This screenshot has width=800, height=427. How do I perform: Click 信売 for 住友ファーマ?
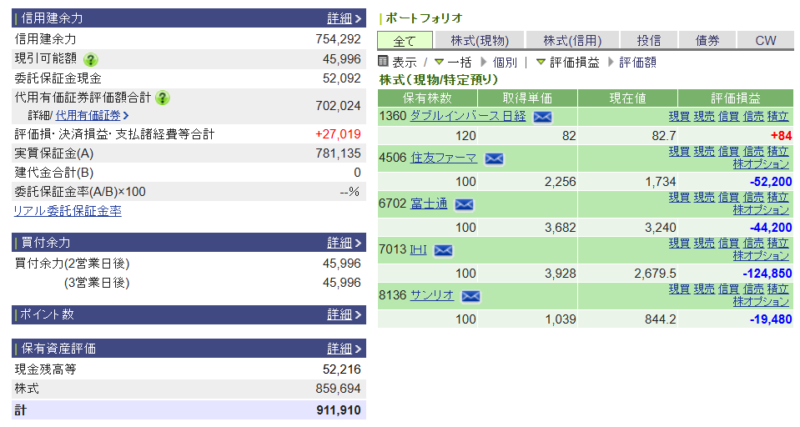(x=753, y=152)
